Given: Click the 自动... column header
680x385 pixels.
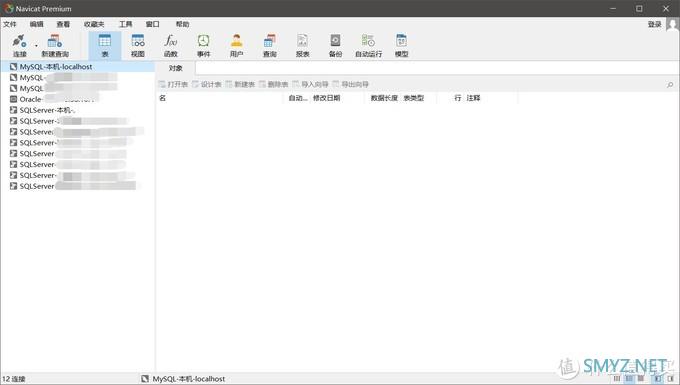Looking at the screenshot, I should point(297,98).
